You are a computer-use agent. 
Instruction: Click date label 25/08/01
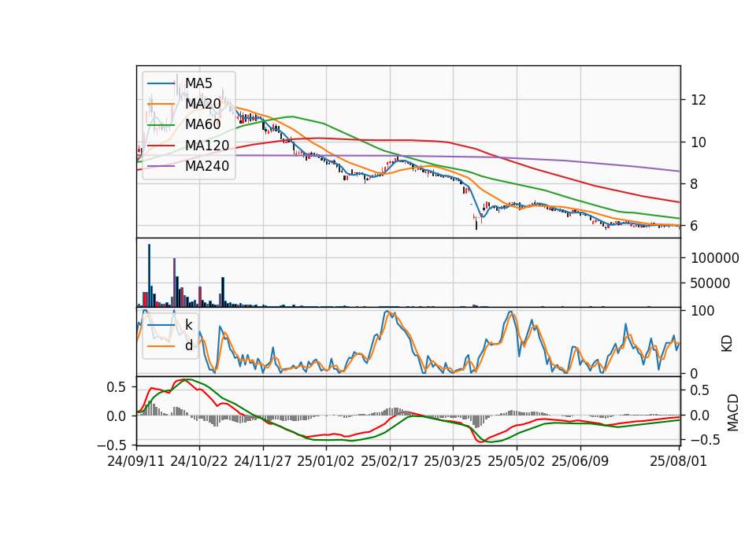[x=678, y=461]
